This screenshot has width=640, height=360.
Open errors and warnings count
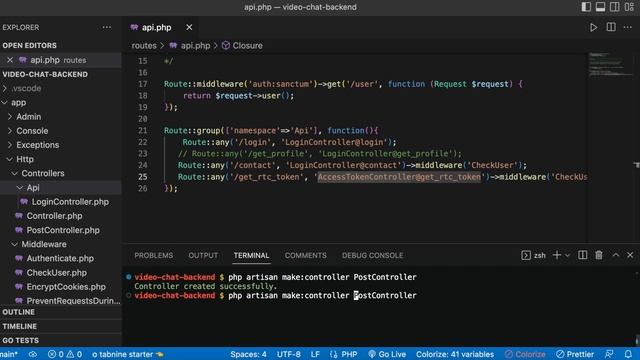coord(65,354)
